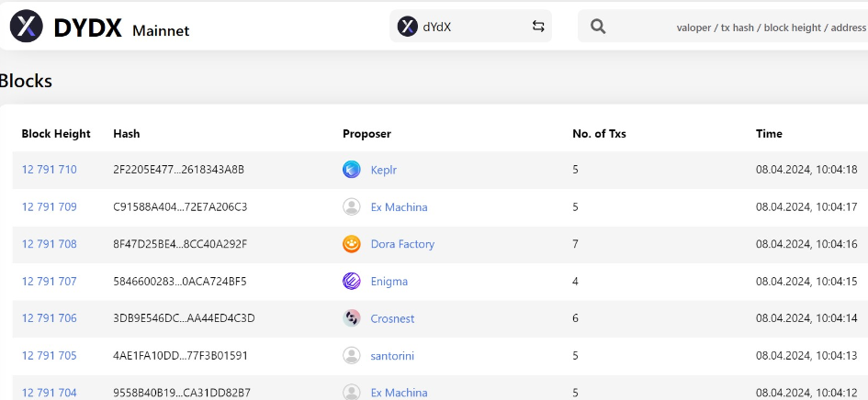Click the time 08.04.2024, 10:04:17
The width and height of the screenshot is (868, 400).
(806, 207)
